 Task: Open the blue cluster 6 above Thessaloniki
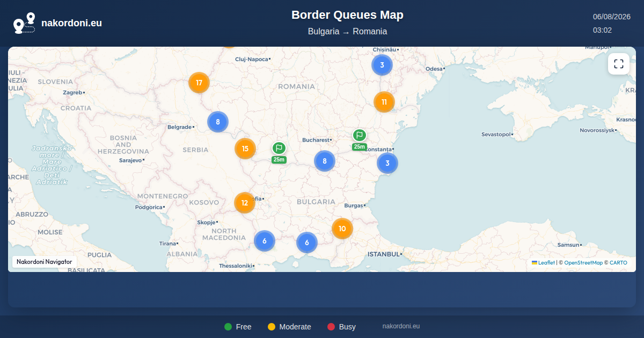point(265,241)
